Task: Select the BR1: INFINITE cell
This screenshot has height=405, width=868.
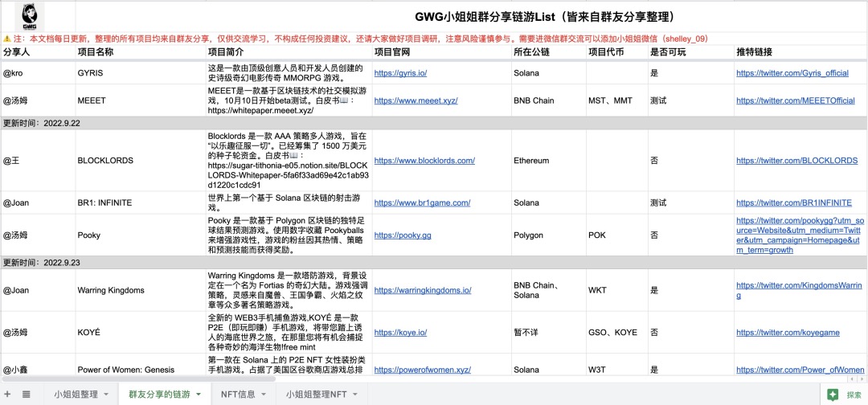Action: 140,202
